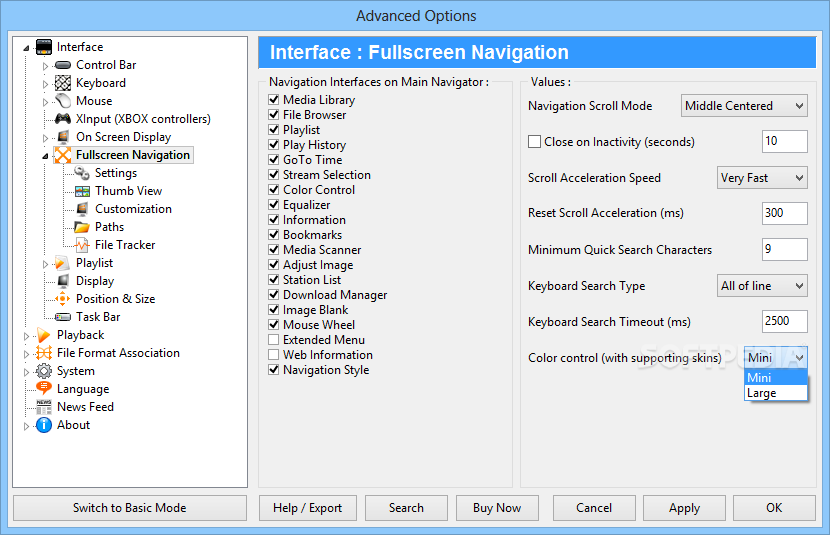Collapse the Fullscreen Navigation node
The image size is (830, 535).
pyautogui.click(x=46, y=156)
